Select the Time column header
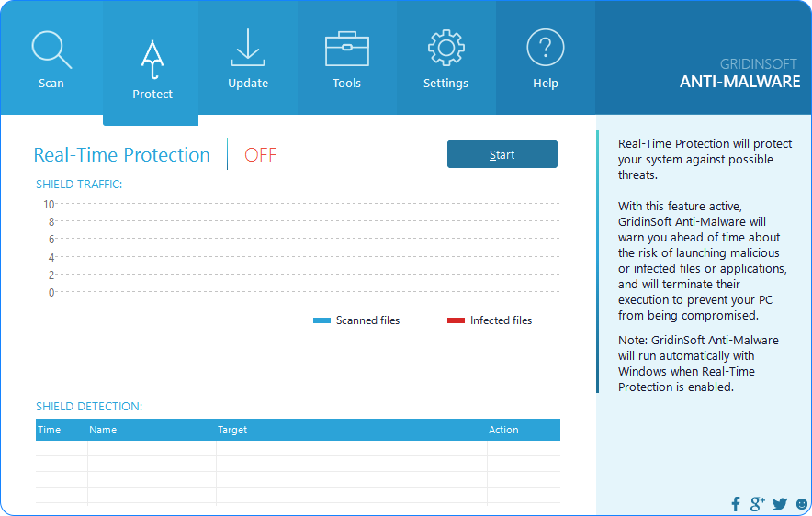Image resolution: width=812 pixels, height=516 pixels. coord(50,430)
